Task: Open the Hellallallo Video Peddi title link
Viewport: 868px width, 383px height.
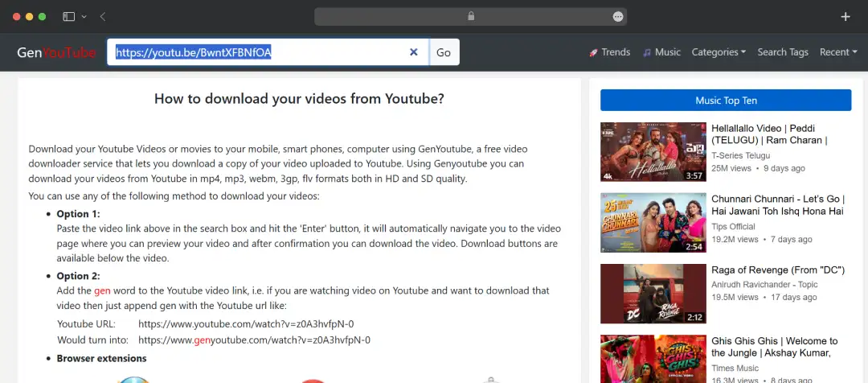Action: pyautogui.click(x=769, y=134)
